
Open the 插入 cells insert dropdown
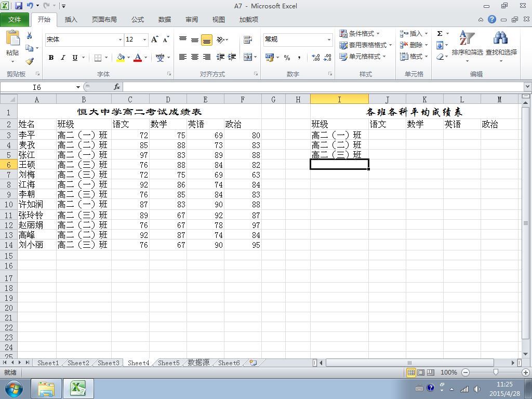[427, 34]
